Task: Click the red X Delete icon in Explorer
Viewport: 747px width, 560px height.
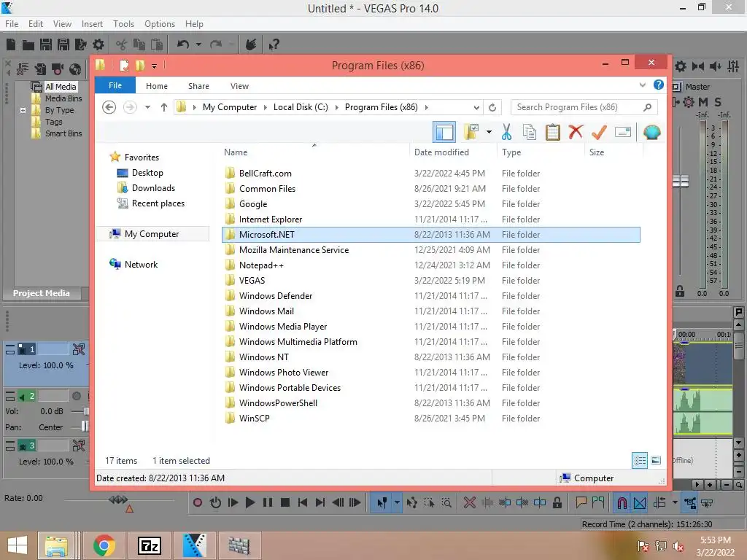Action: click(576, 131)
